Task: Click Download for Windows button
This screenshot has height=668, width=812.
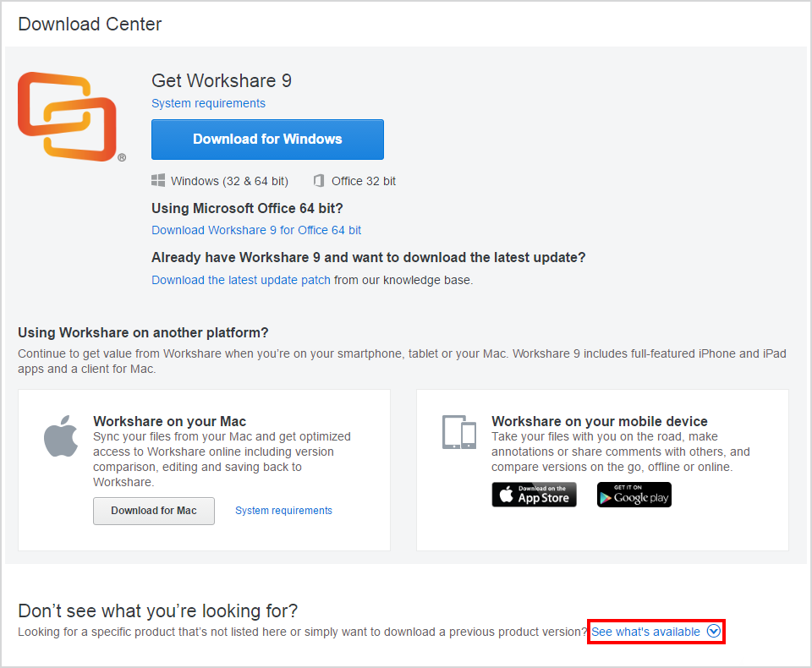Action: click(x=267, y=140)
